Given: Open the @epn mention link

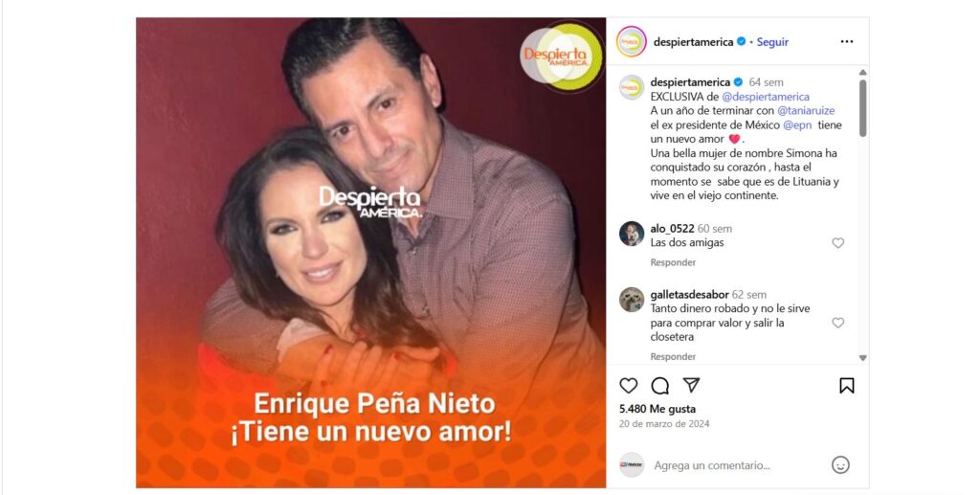Looking at the screenshot, I should 797,125.
